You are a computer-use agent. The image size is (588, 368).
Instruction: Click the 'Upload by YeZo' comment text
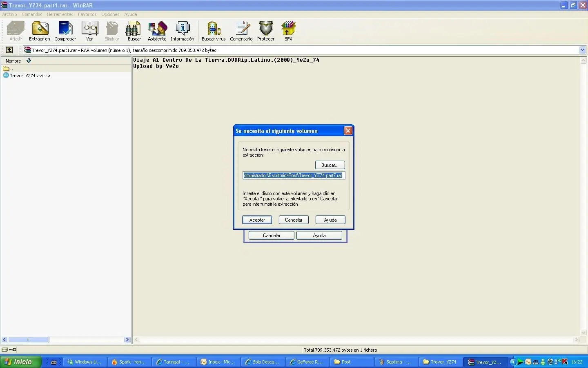[x=156, y=66]
